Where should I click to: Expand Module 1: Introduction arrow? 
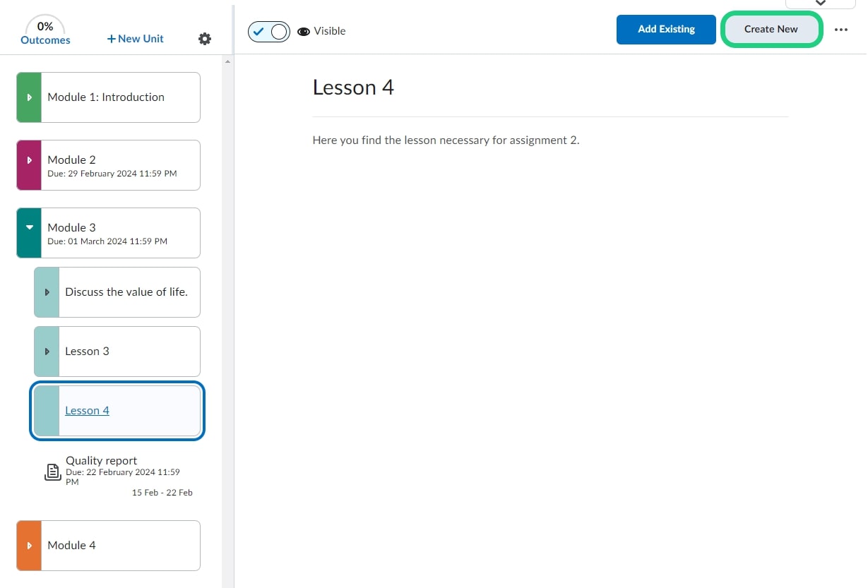point(29,97)
